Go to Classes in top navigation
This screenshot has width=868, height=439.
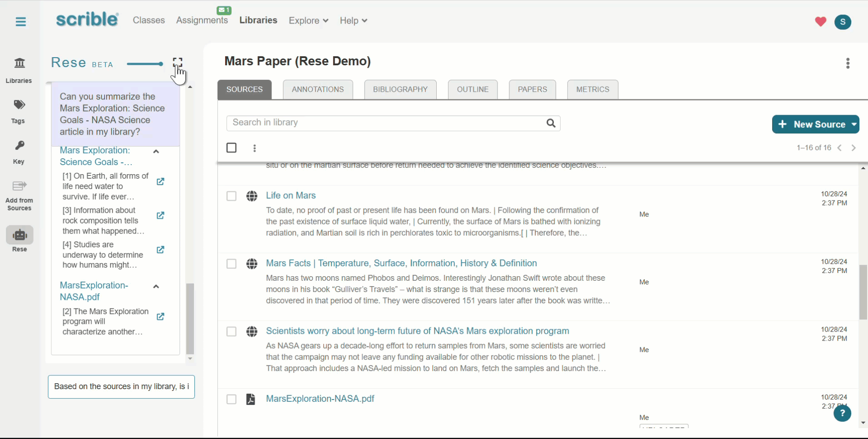[149, 20]
